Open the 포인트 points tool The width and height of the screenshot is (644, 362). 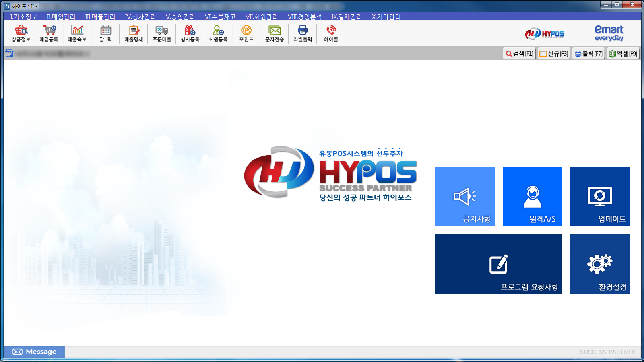[x=246, y=34]
